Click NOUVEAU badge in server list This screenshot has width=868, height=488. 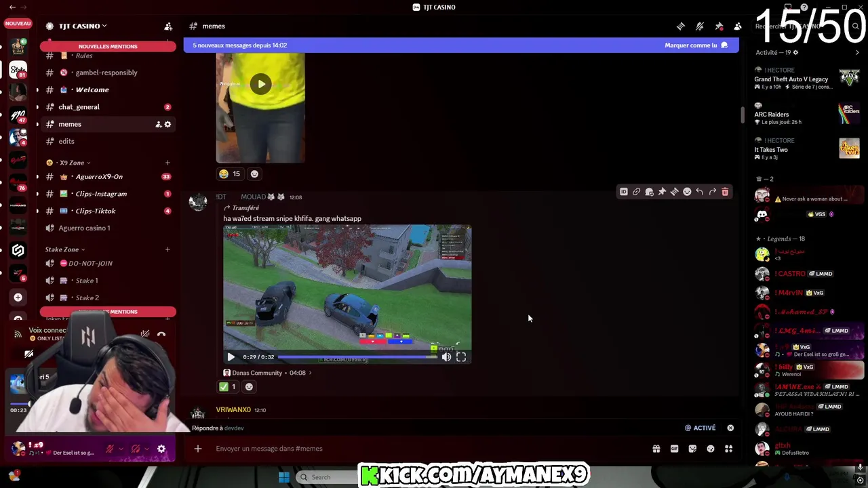[18, 24]
